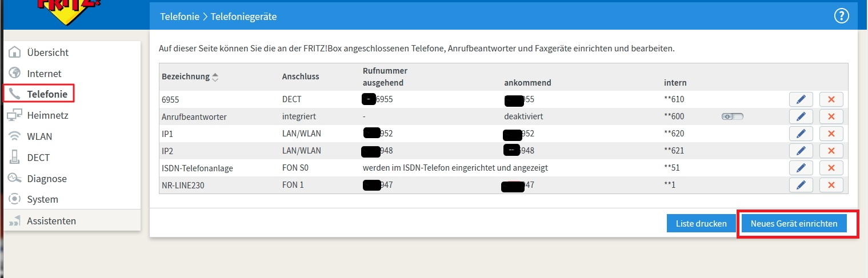Screen dimensions: 868x278
Task: Open the Telefonie menu
Action: 47,94
